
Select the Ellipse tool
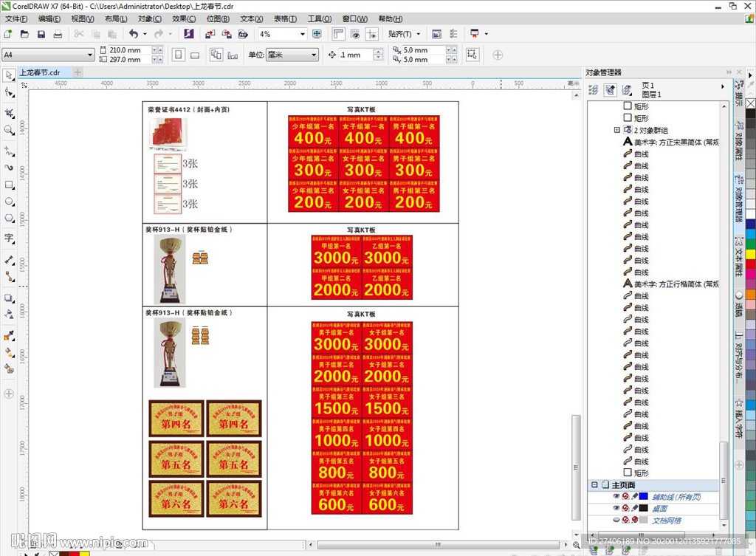[x=9, y=201]
